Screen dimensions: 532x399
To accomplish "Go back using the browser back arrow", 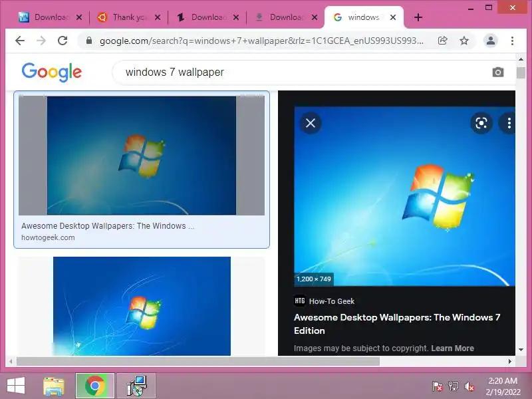I will (20, 41).
